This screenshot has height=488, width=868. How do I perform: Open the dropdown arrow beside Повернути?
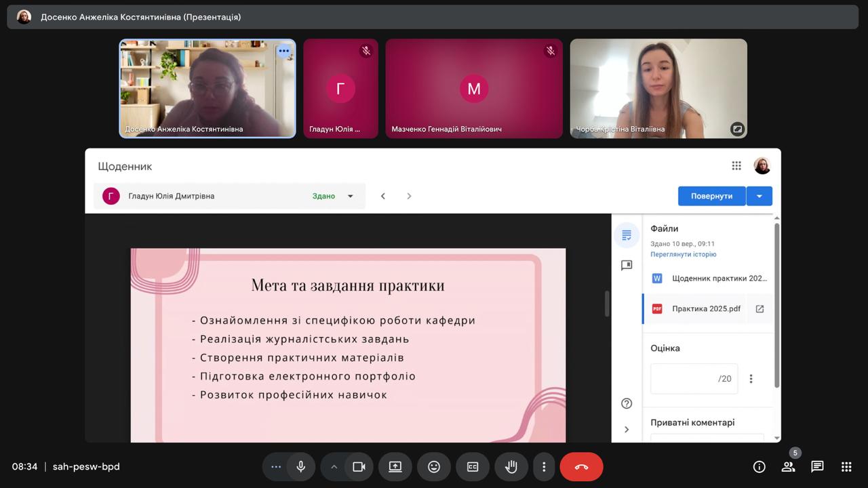(x=759, y=197)
